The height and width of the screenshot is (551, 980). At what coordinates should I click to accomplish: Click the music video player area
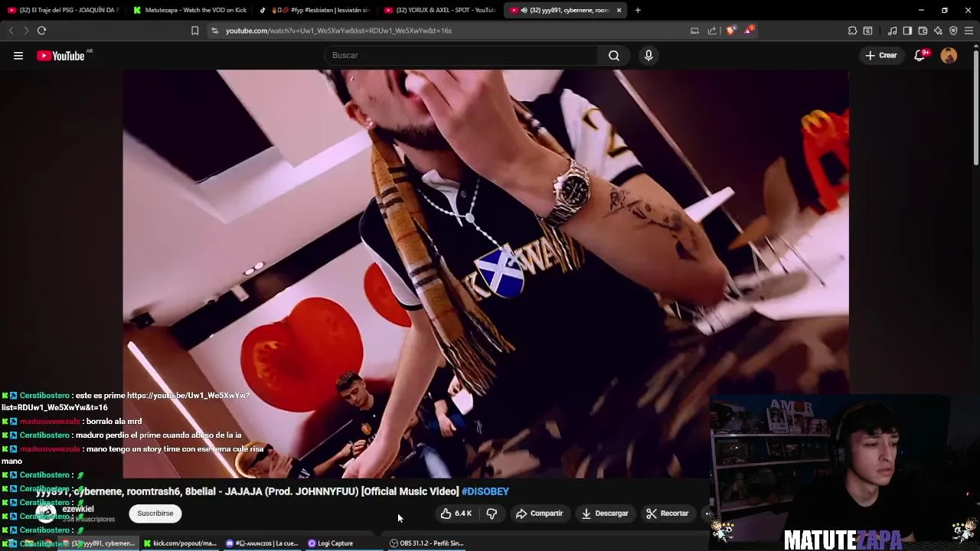[485, 273]
